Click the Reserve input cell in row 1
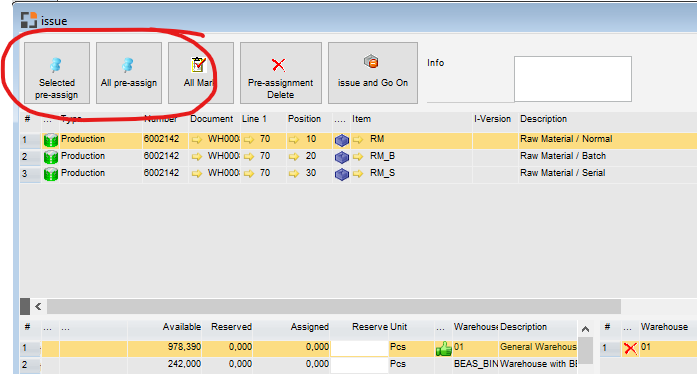697x374 pixels. 360,348
